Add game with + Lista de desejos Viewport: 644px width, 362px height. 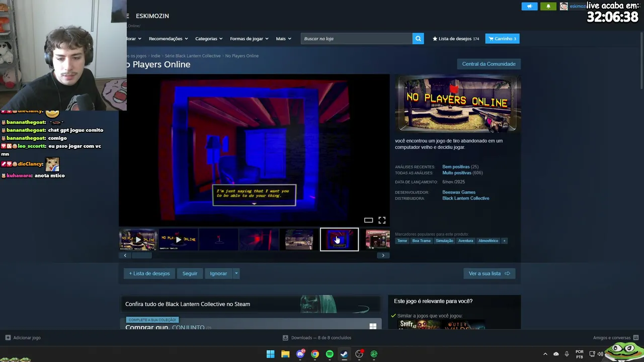tap(149, 274)
